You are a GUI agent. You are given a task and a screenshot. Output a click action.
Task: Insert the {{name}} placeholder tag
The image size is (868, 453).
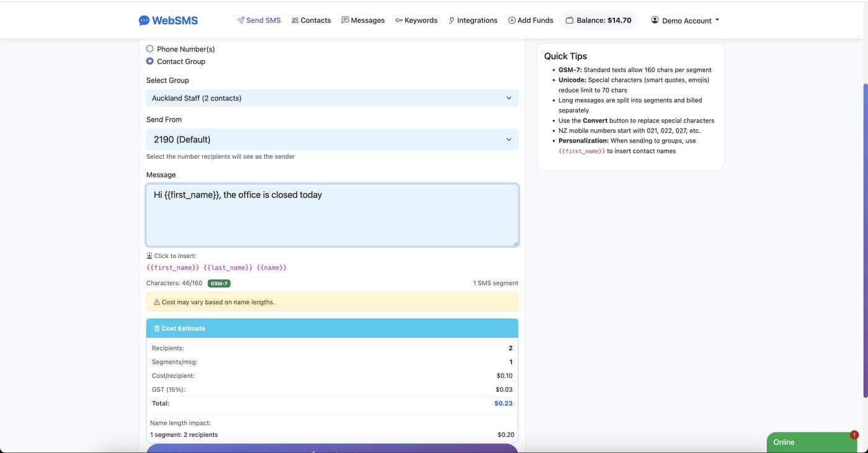(x=272, y=268)
